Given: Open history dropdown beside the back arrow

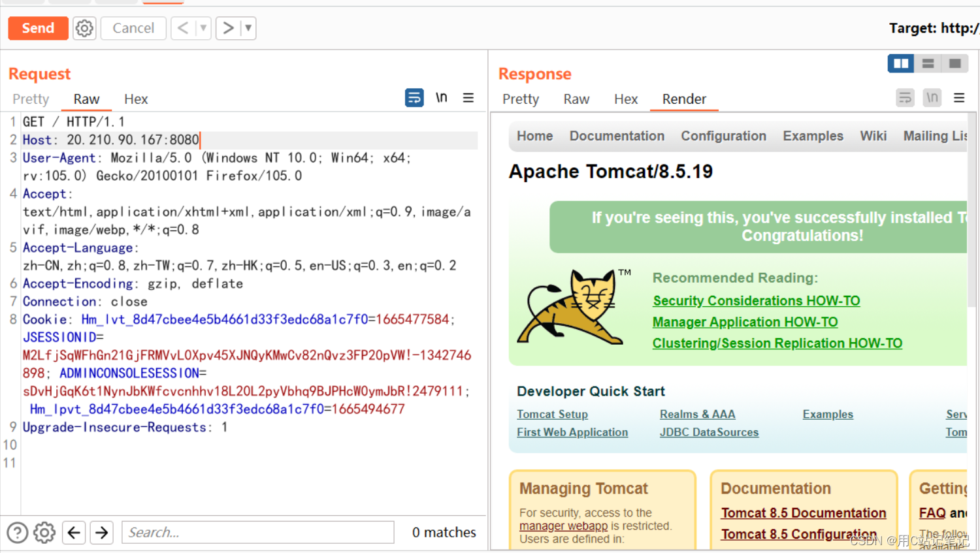Looking at the screenshot, I should click(203, 28).
